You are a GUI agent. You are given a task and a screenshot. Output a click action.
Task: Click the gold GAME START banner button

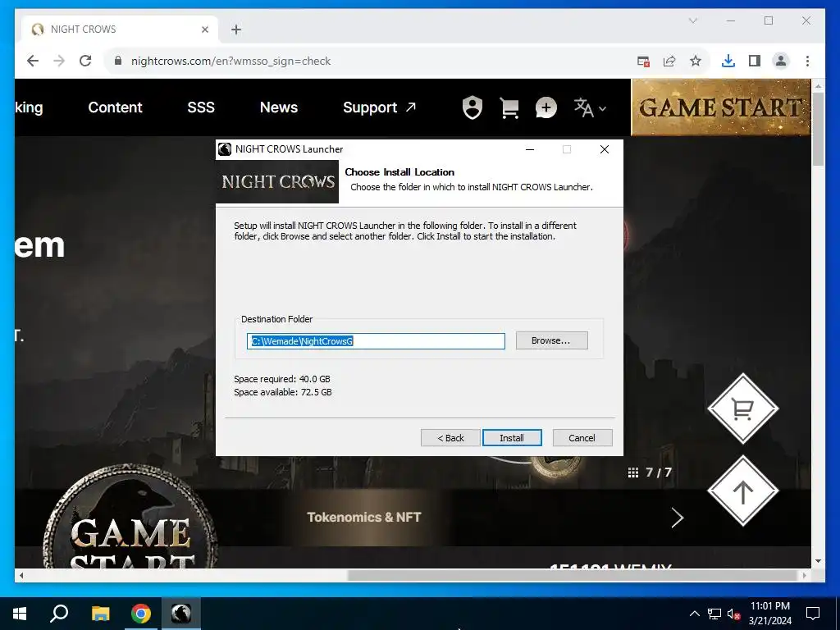[720, 107]
